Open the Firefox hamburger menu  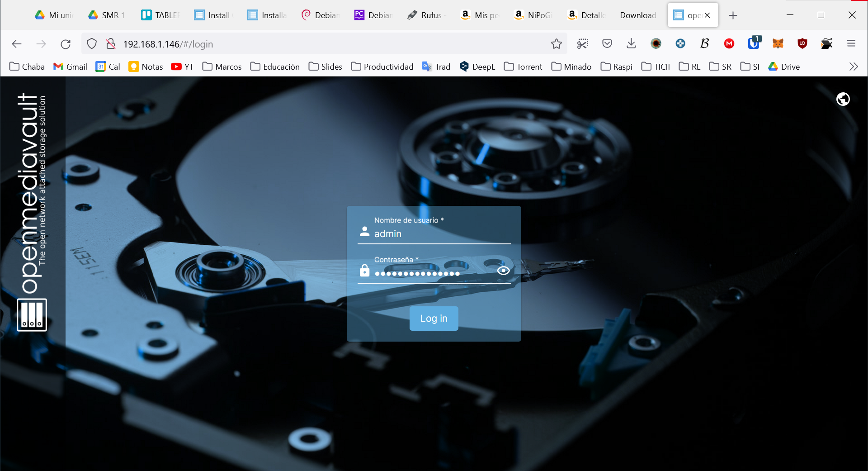click(x=852, y=43)
